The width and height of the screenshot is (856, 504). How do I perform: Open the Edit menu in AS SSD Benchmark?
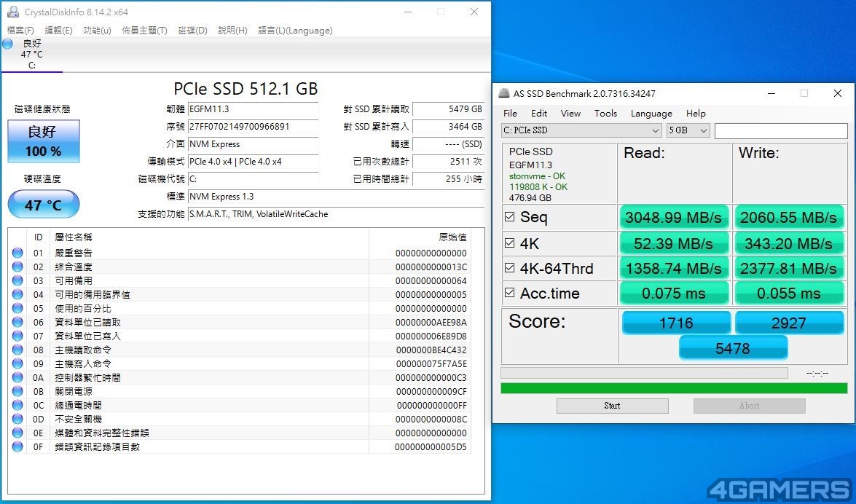coord(539,114)
